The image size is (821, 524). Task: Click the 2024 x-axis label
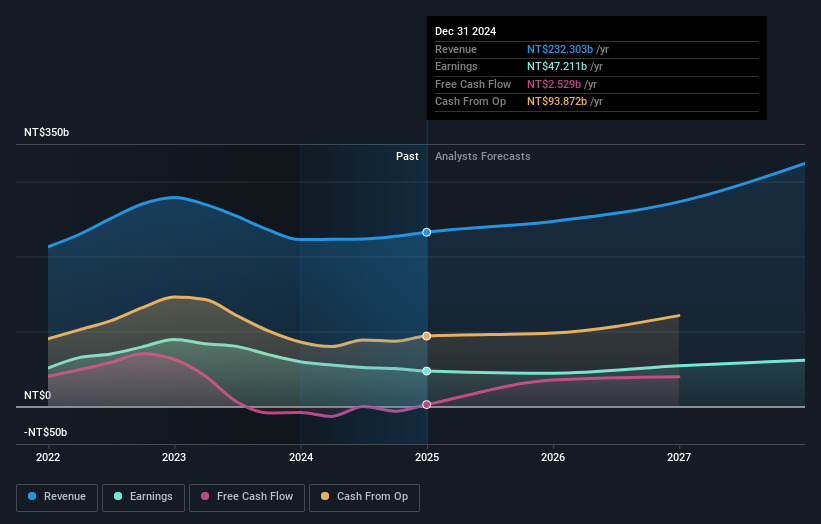pos(301,458)
